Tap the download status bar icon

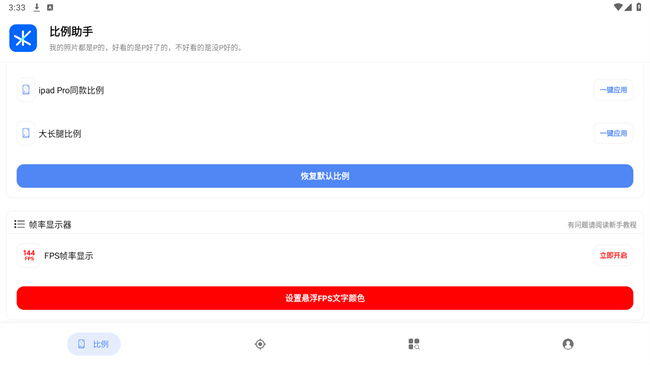(37, 7)
